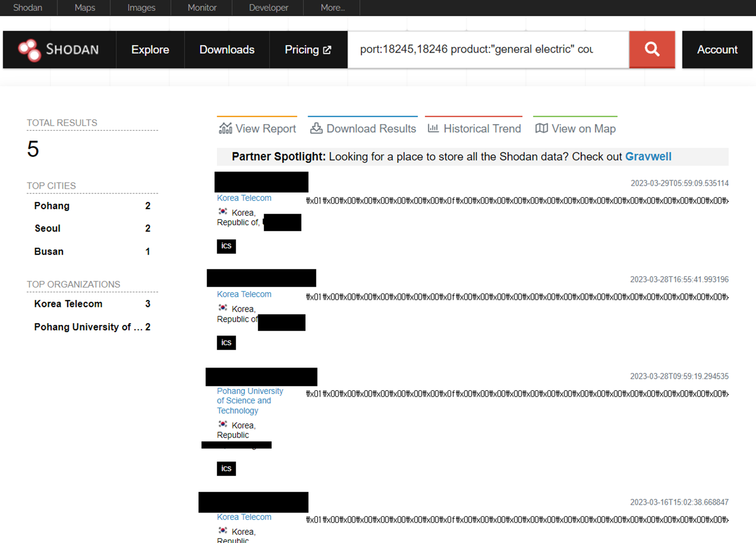Image resolution: width=756 pixels, height=543 pixels.
Task: Click the red search magnifier button
Action: pyautogui.click(x=652, y=49)
